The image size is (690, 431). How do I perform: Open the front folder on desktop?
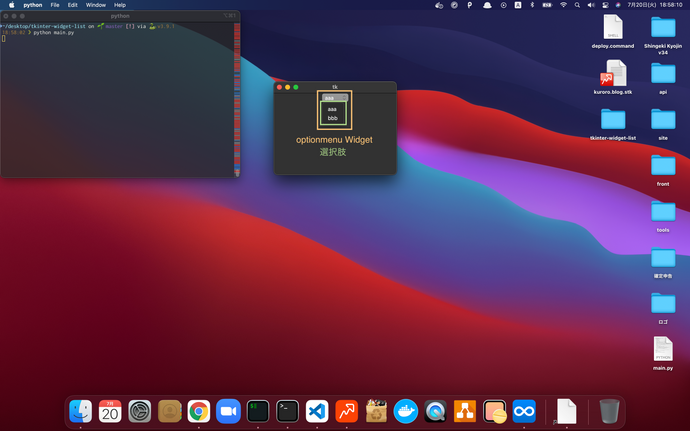pyautogui.click(x=663, y=170)
